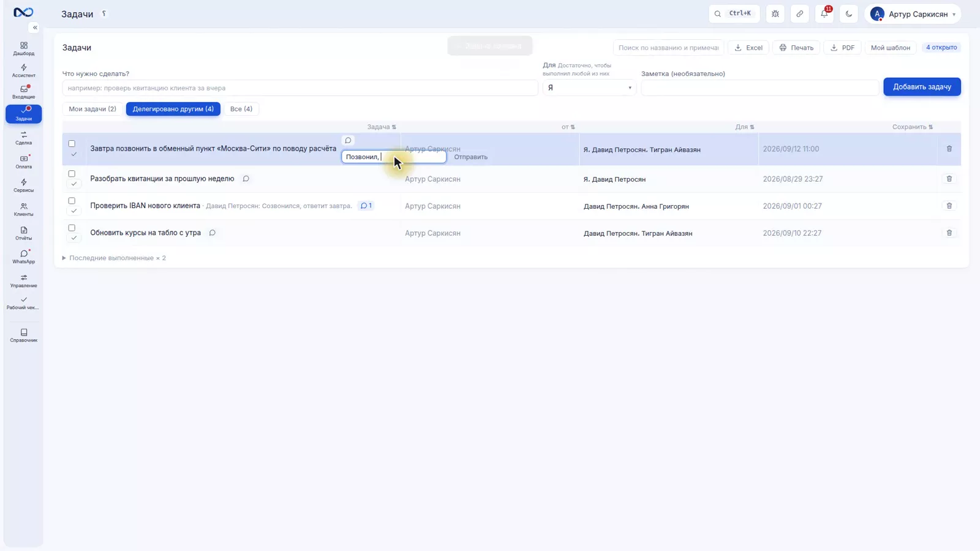Expand 'Последние выполненные × 2' section
The width and height of the screenshot is (980, 551).
114,258
